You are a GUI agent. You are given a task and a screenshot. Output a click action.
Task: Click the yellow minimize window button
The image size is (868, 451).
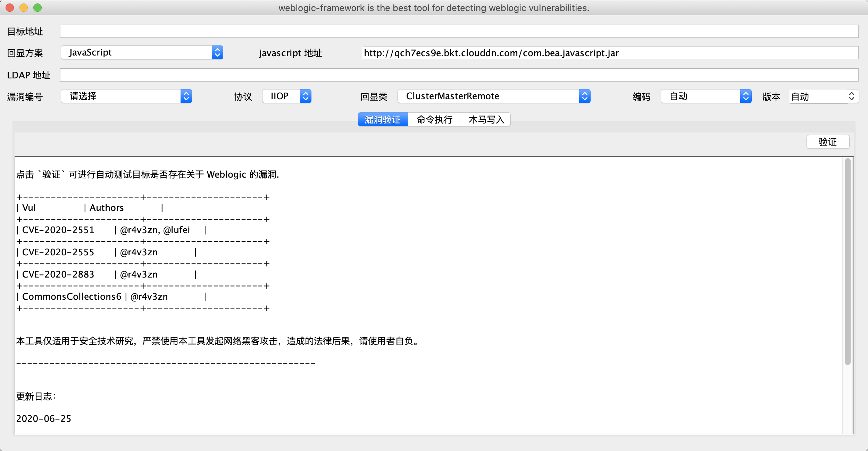[24, 8]
